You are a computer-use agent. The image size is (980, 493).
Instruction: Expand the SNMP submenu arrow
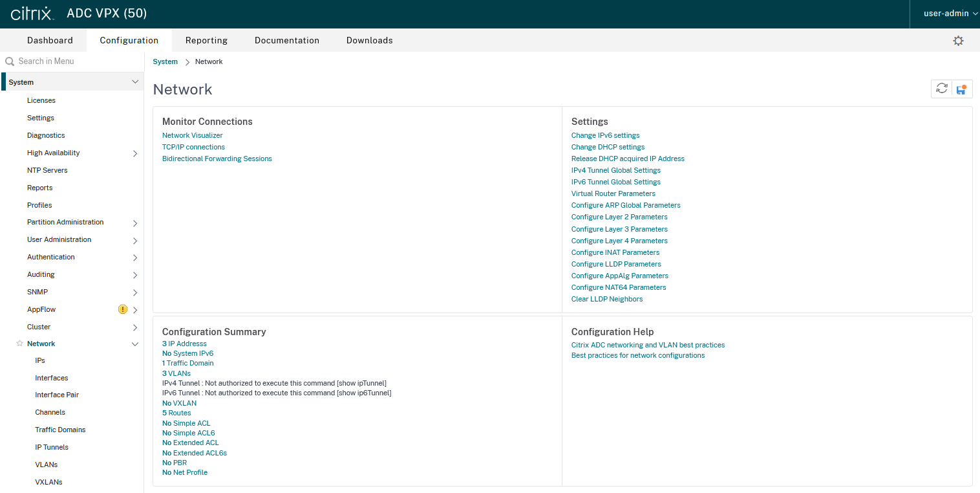pos(135,292)
